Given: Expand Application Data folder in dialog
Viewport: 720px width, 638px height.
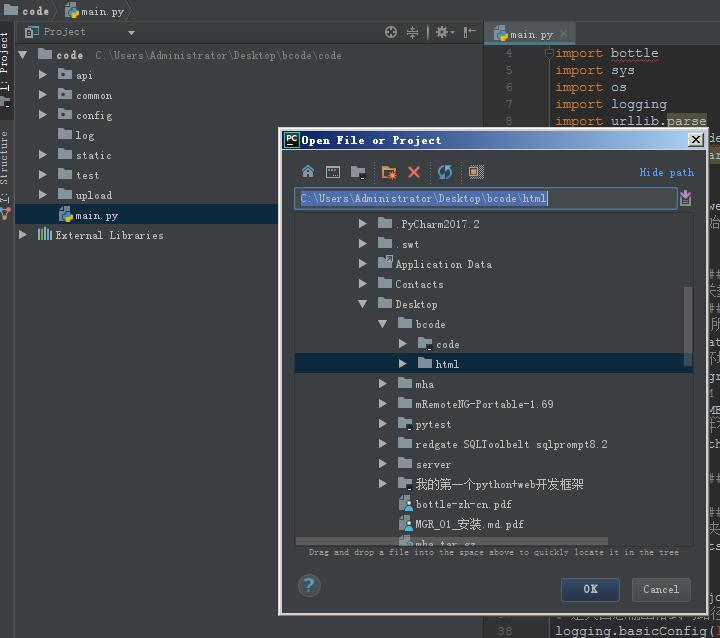Looking at the screenshot, I should [x=362, y=264].
